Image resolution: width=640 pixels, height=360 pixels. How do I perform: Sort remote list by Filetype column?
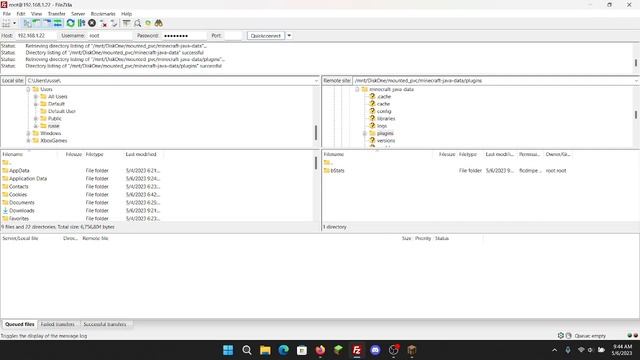(468, 154)
